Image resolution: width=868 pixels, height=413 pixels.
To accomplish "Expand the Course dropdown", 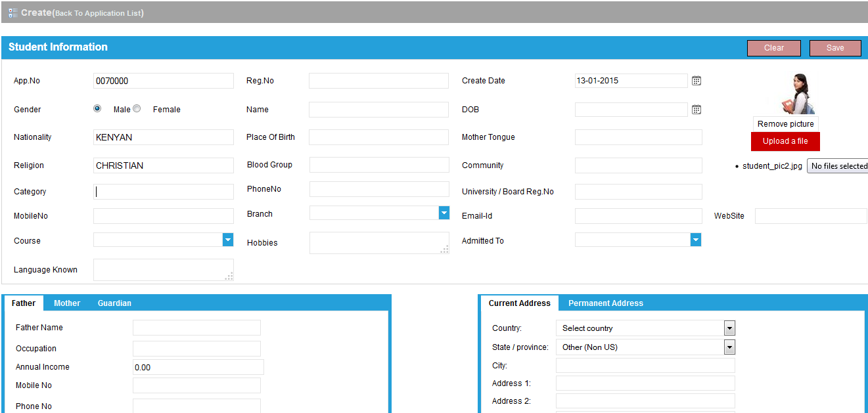I will coord(228,240).
